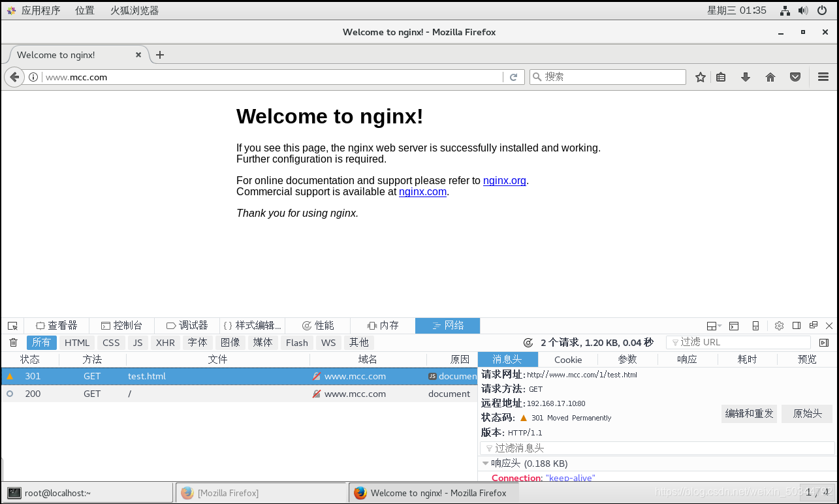Open the 位置 menu
This screenshot has width=839, height=504.
pos(84,10)
